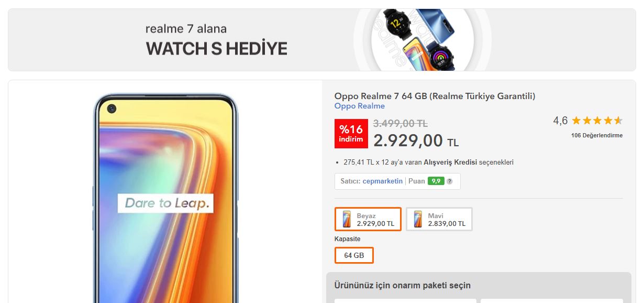
Task: Click the product title Oppo Realme 7 64 GB
Action: 435,96
